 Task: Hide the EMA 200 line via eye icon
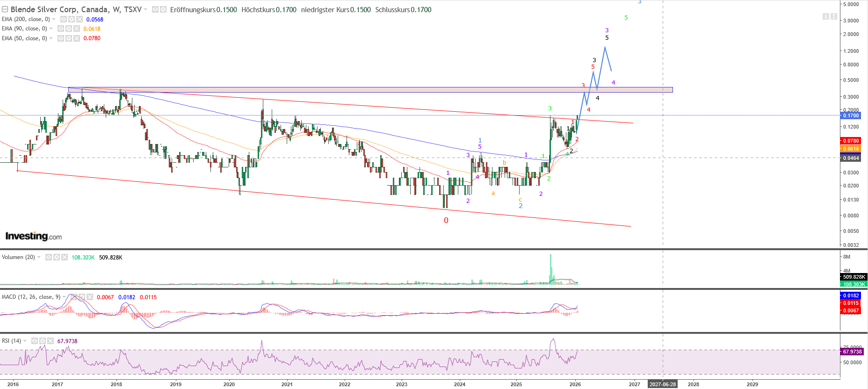[64, 19]
